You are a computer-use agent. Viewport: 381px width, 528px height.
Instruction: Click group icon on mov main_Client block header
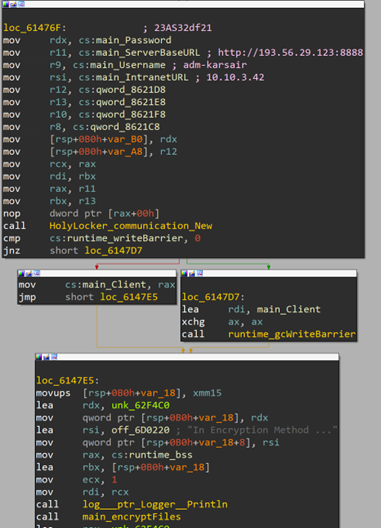(36, 273)
